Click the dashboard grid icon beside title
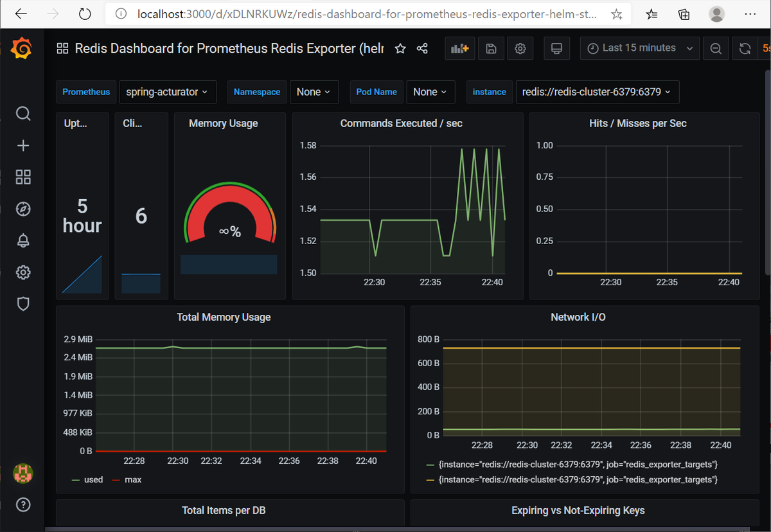The width and height of the screenshot is (771, 532). (x=63, y=48)
